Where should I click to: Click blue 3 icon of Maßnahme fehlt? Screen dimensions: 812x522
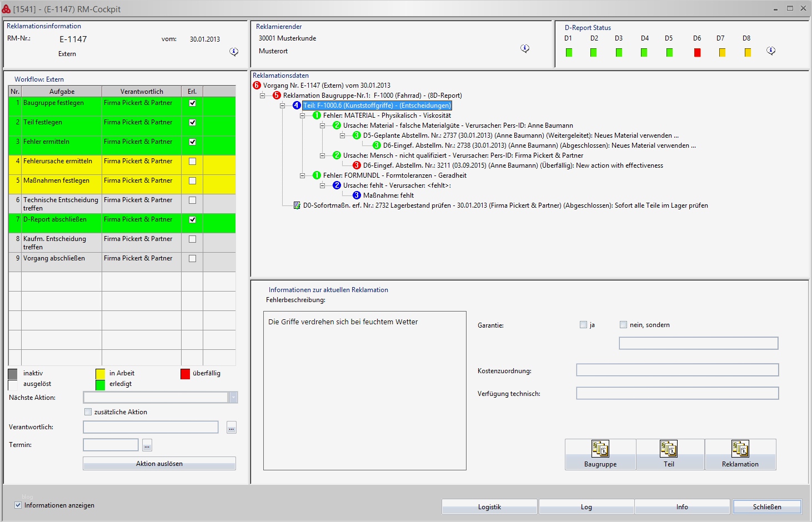[x=357, y=195]
